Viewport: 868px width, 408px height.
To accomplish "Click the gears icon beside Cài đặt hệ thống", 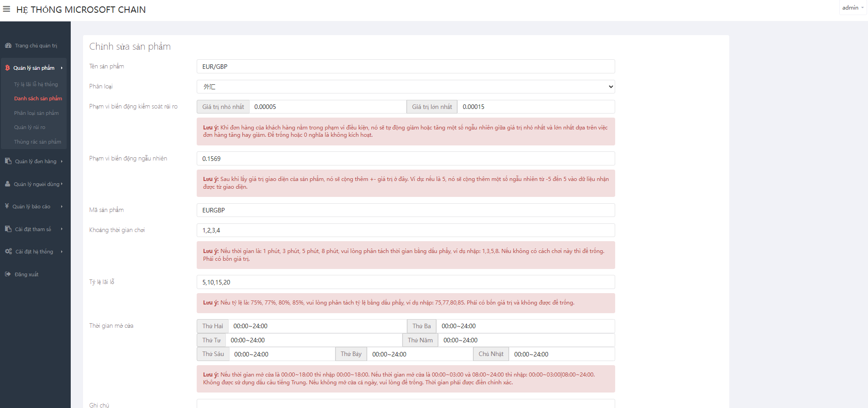I will pos(8,251).
